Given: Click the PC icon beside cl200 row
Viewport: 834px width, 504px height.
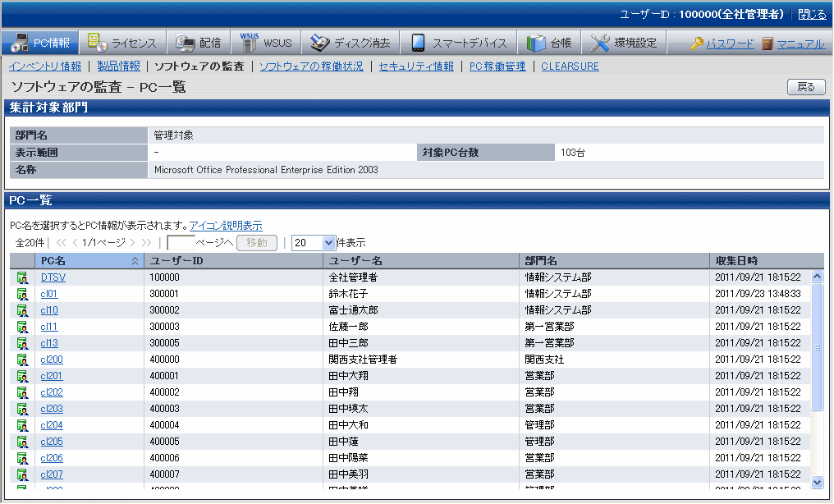Looking at the screenshot, I should pyautogui.click(x=22, y=360).
